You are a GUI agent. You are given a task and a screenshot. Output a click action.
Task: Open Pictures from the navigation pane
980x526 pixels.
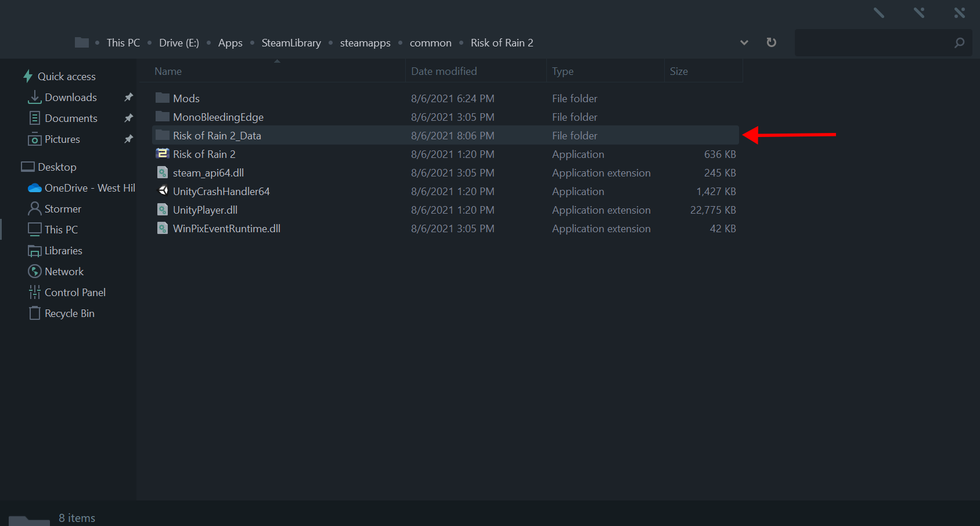62,139
